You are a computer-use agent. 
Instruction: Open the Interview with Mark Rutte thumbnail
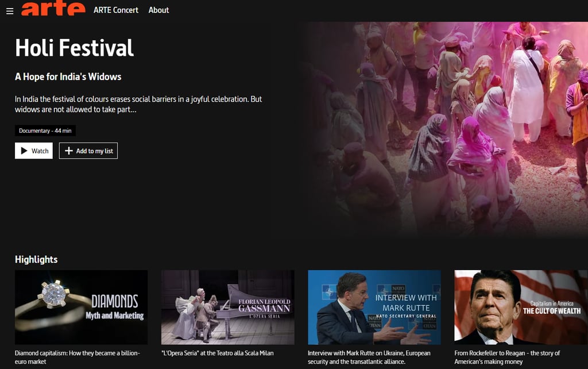pyautogui.click(x=374, y=307)
